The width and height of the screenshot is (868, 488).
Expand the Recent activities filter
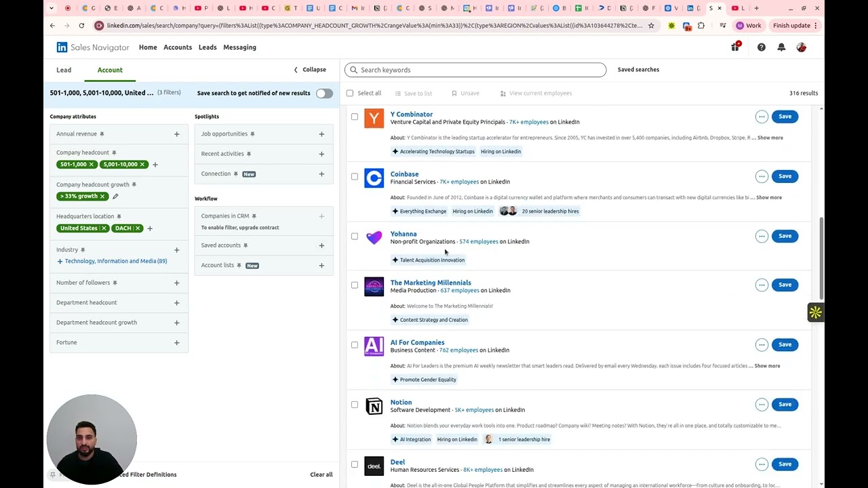pos(321,154)
